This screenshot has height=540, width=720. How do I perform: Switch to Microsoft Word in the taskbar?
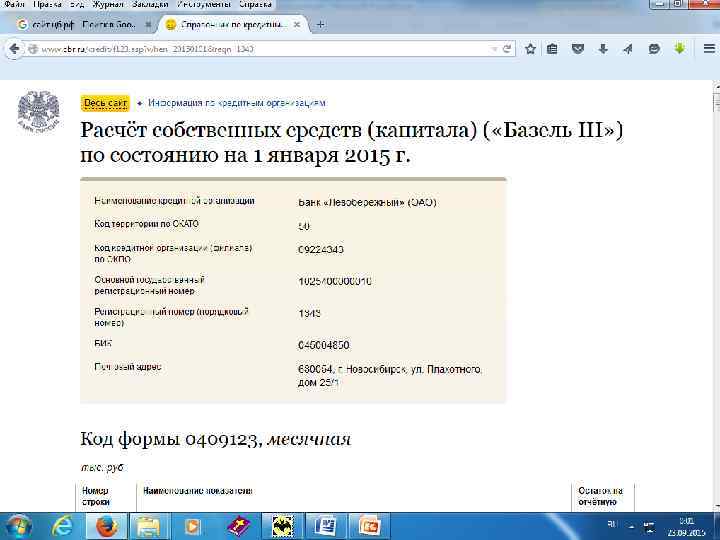326,527
